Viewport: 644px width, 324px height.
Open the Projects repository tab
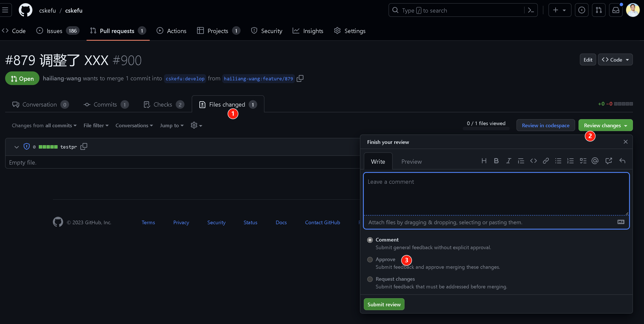(x=219, y=31)
